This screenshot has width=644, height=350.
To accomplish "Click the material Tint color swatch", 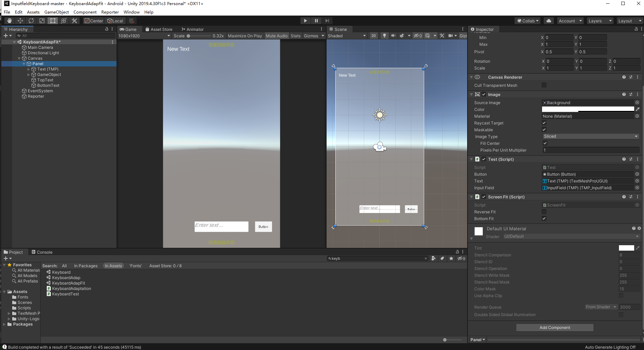I will (626, 248).
